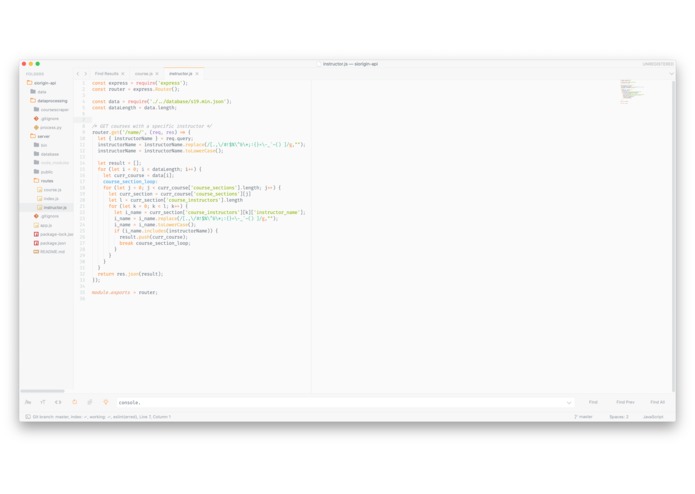Expand the coursescraper folder
The width and height of the screenshot is (695, 494).
51,109
